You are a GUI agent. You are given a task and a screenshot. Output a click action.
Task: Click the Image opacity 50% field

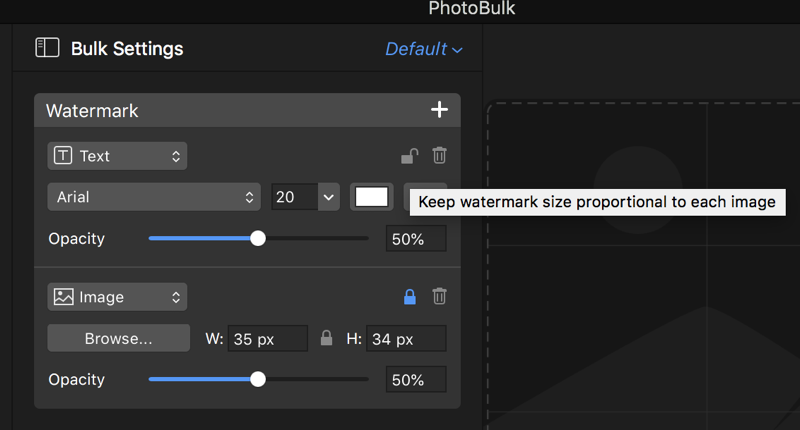point(416,380)
